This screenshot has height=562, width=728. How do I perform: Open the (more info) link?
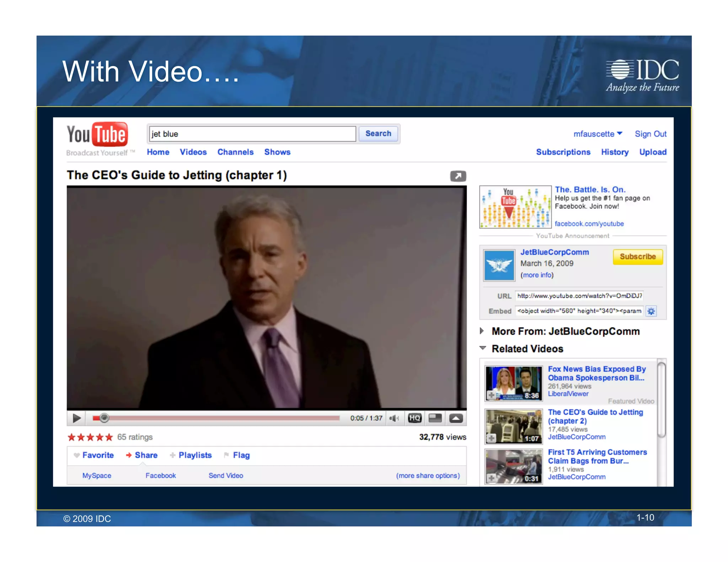[x=537, y=275]
